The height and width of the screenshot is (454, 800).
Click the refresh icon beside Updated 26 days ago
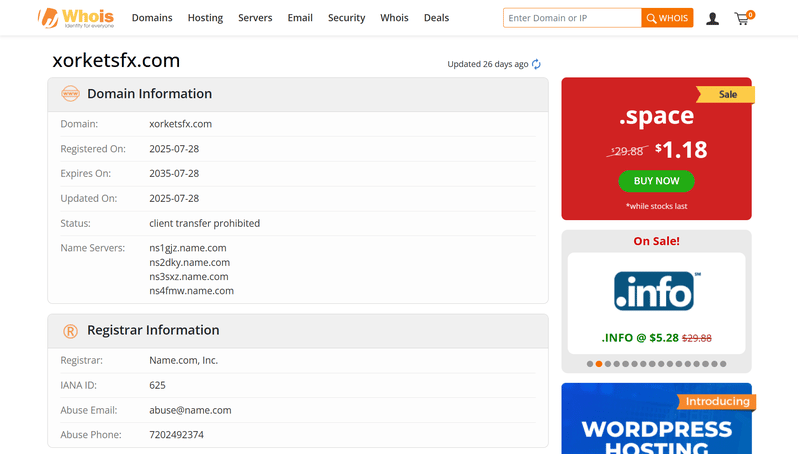tap(536, 64)
